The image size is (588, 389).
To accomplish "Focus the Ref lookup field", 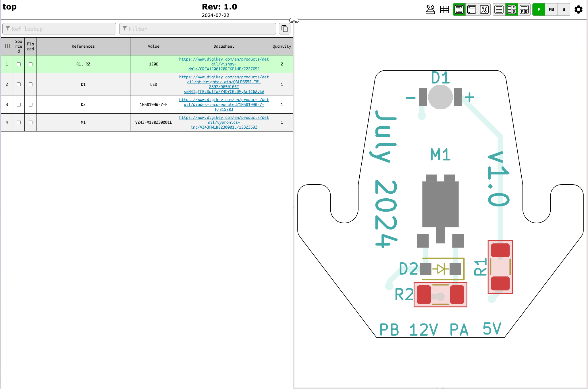I will coord(59,29).
